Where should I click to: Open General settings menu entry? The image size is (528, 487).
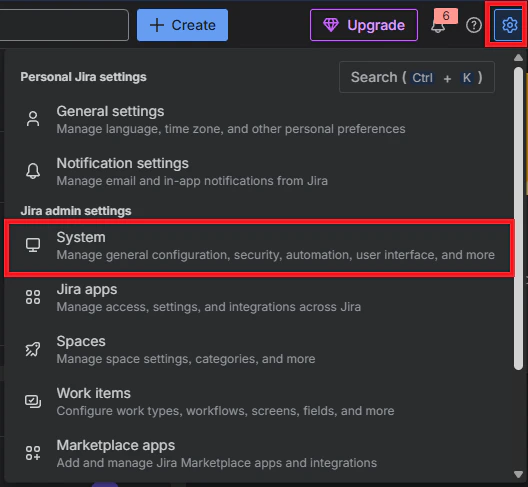pyautogui.click(x=259, y=120)
